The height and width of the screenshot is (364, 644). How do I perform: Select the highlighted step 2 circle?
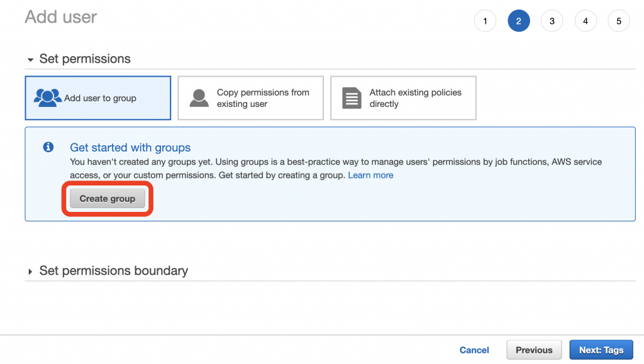519,21
